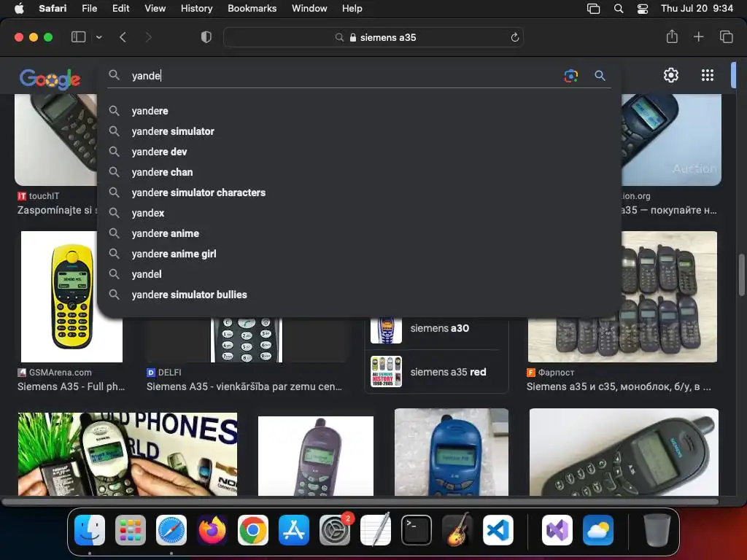The image size is (747, 560).
Task: Open the Bookmarks menu
Action: point(252,8)
